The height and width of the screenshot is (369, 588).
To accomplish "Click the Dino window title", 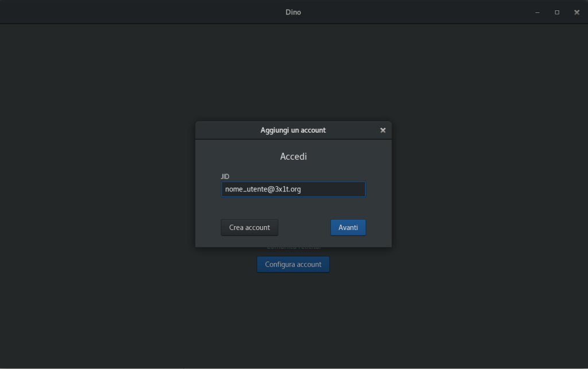I will tap(293, 13).
